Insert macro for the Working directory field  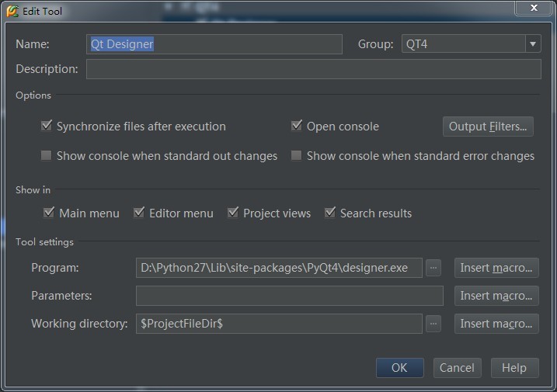pos(496,324)
